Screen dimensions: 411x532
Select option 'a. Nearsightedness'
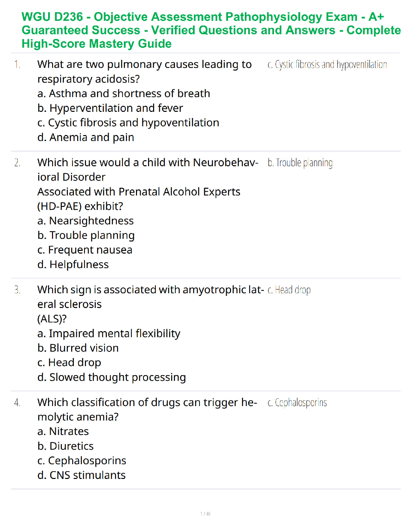click(x=86, y=221)
